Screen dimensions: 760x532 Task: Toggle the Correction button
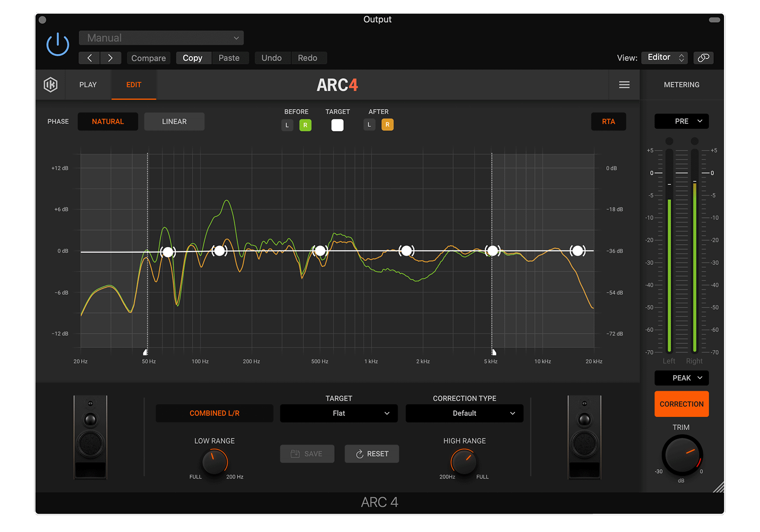681,404
